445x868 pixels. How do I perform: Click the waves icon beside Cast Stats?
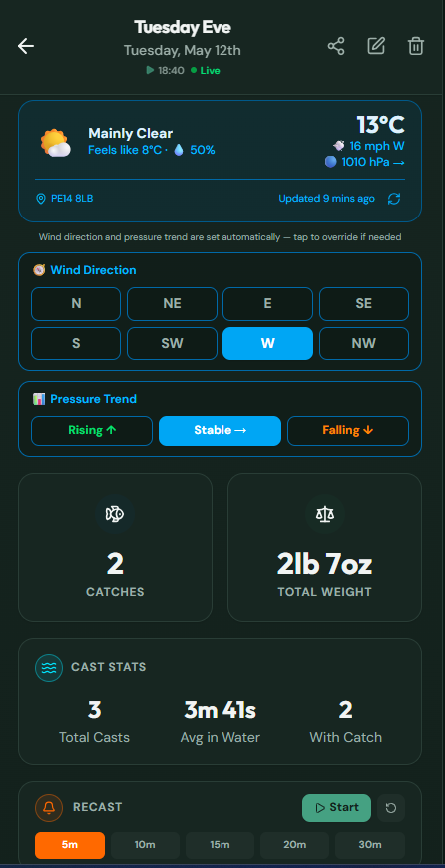49,668
